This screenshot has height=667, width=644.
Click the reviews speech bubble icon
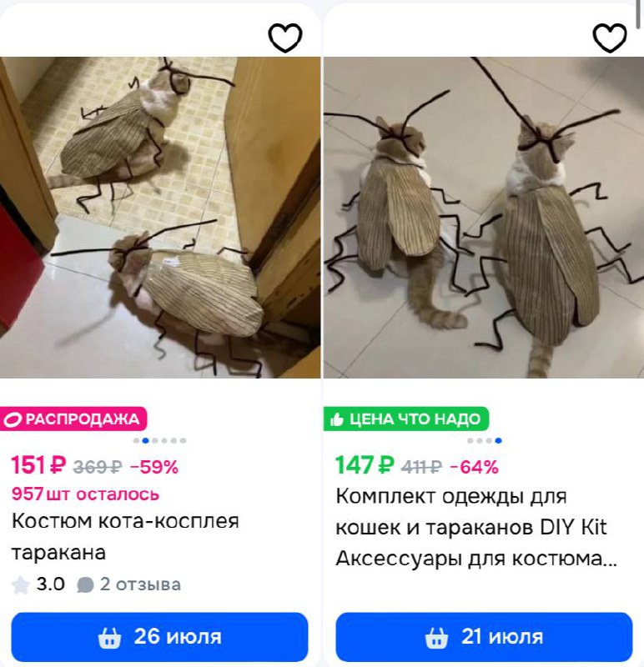tap(85, 585)
